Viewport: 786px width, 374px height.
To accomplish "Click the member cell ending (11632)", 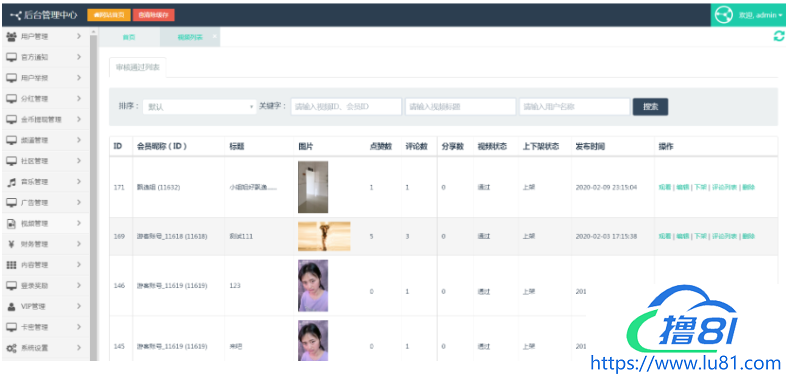I will [x=158, y=187].
